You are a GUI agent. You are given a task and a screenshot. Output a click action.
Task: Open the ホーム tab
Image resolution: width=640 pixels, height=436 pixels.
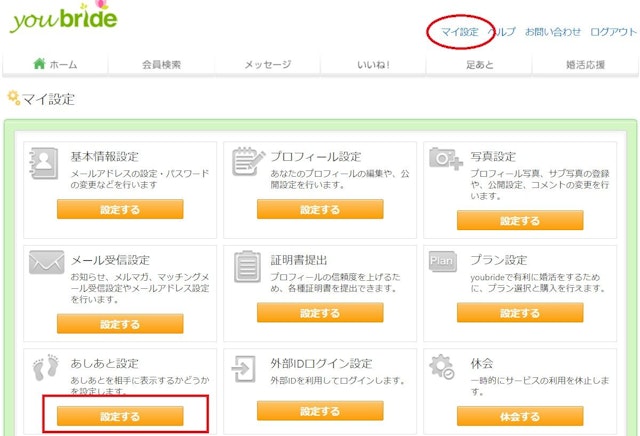54,65
